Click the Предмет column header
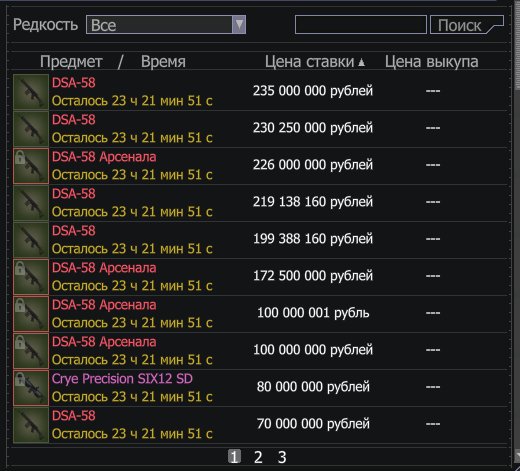This screenshot has width=520, height=471. coord(71,62)
